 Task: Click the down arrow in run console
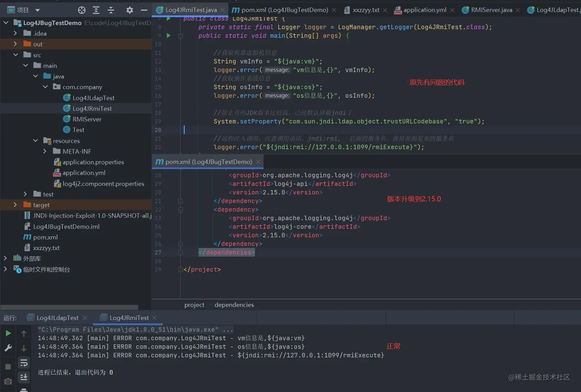(24, 348)
